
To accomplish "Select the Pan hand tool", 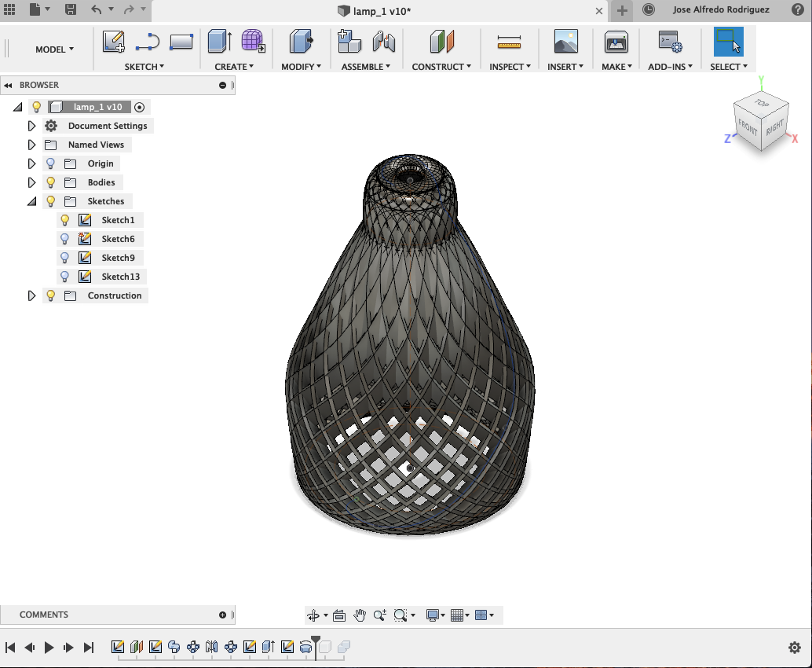I will [x=360, y=615].
